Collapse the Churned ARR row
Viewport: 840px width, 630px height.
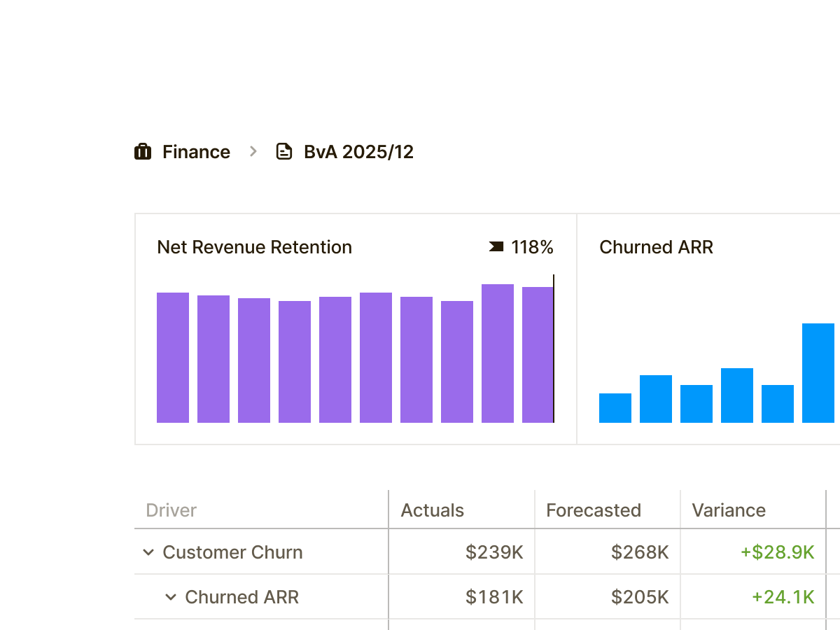click(x=170, y=597)
